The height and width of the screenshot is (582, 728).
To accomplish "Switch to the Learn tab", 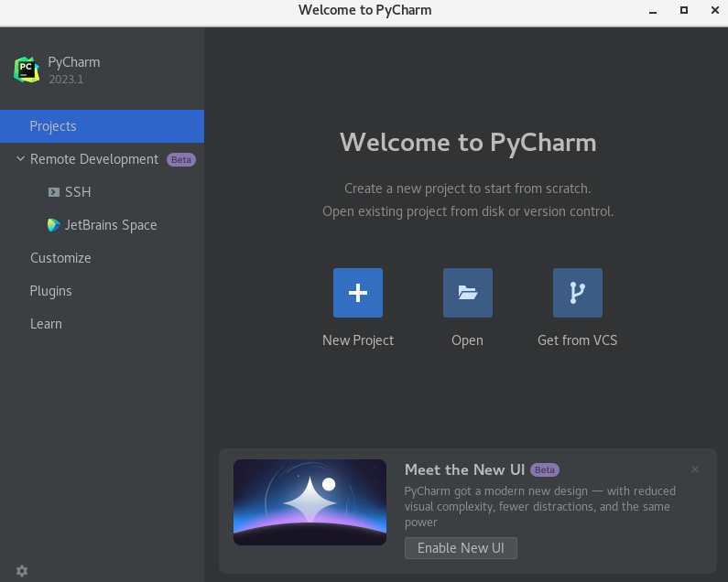I will (103, 324).
